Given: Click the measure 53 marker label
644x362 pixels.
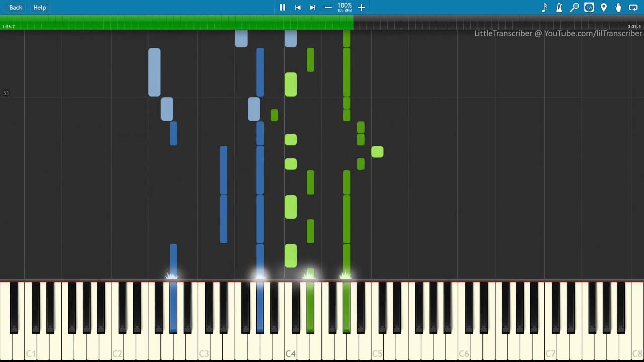Looking at the screenshot, I should click(x=6, y=93).
